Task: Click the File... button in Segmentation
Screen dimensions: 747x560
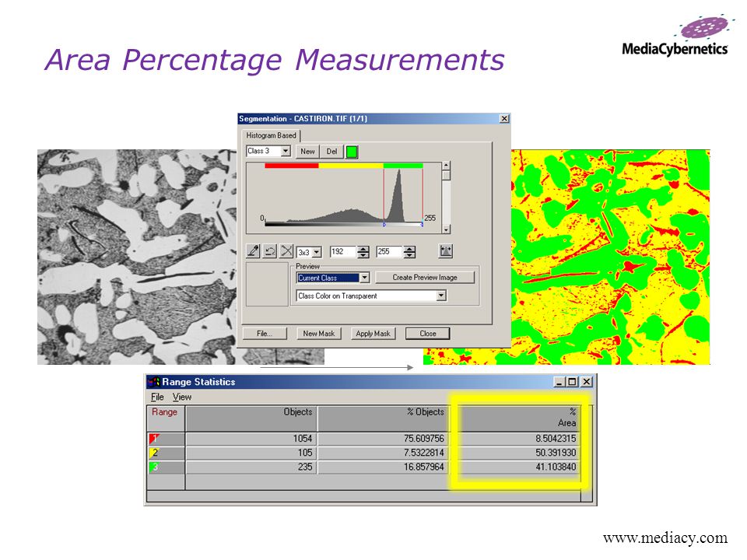Action: tap(265, 334)
